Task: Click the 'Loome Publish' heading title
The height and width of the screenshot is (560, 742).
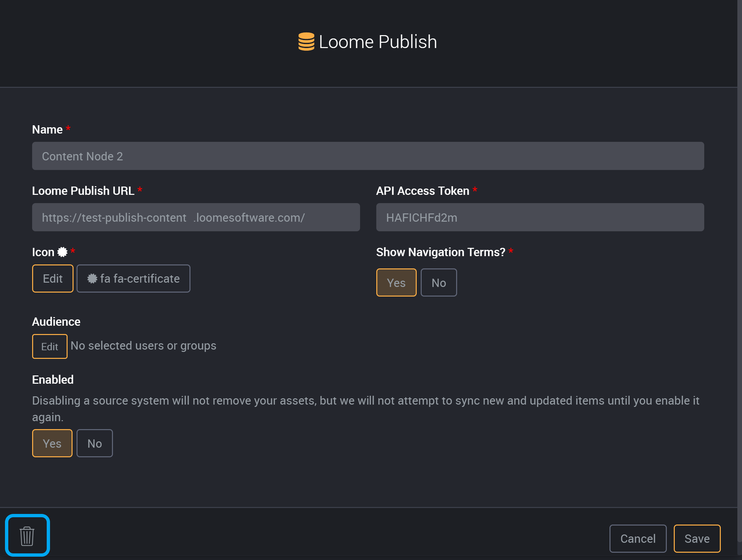Action: (378, 42)
